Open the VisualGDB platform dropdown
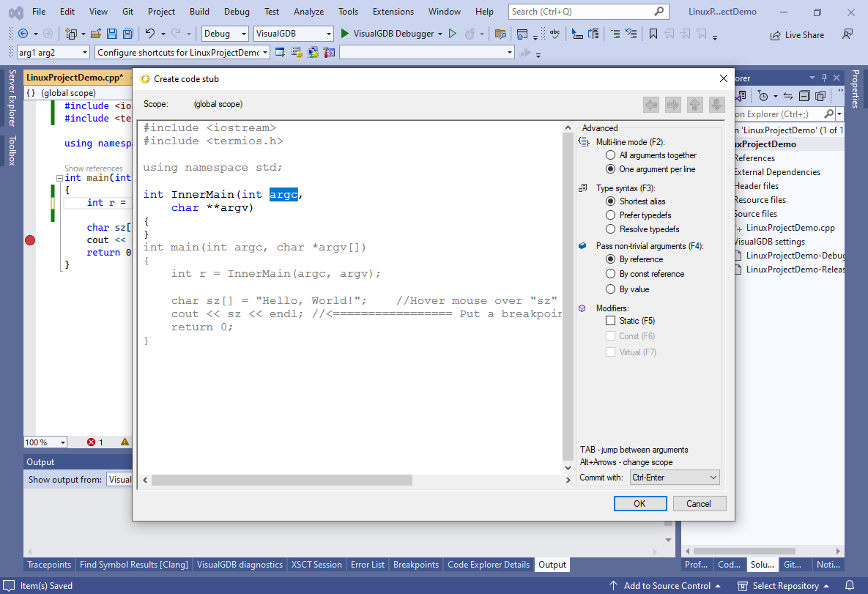Image resolution: width=868 pixels, height=594 pixels. click(x=328, y=34)
